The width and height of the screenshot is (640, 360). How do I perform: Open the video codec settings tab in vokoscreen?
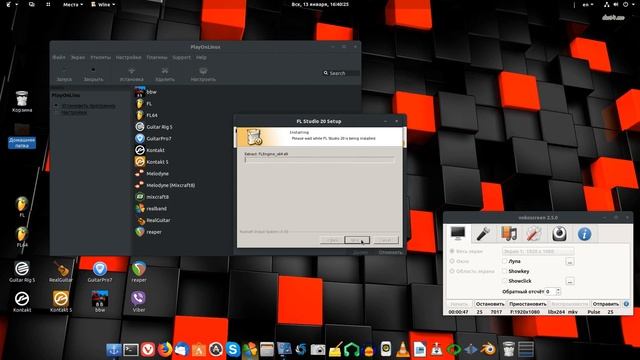(509, 234)
